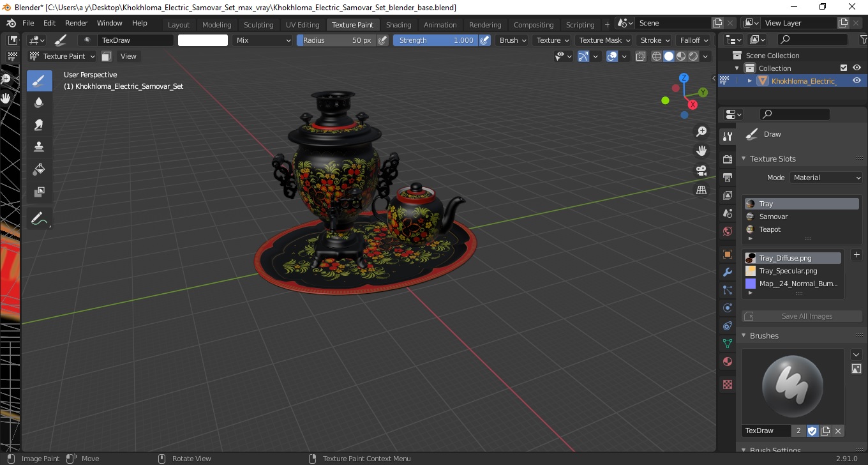Open the Physics properties tab
Screen dimensions: 868x465
(727, 308)
